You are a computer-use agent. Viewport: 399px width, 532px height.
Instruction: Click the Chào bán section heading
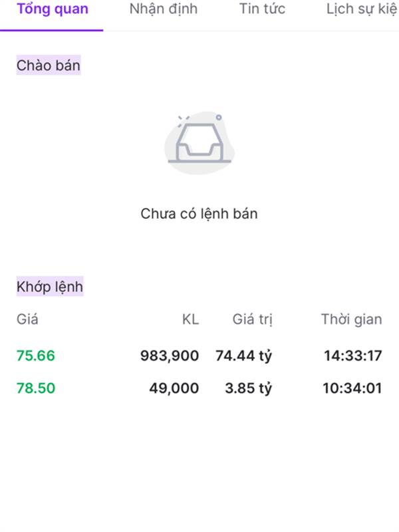48,65
